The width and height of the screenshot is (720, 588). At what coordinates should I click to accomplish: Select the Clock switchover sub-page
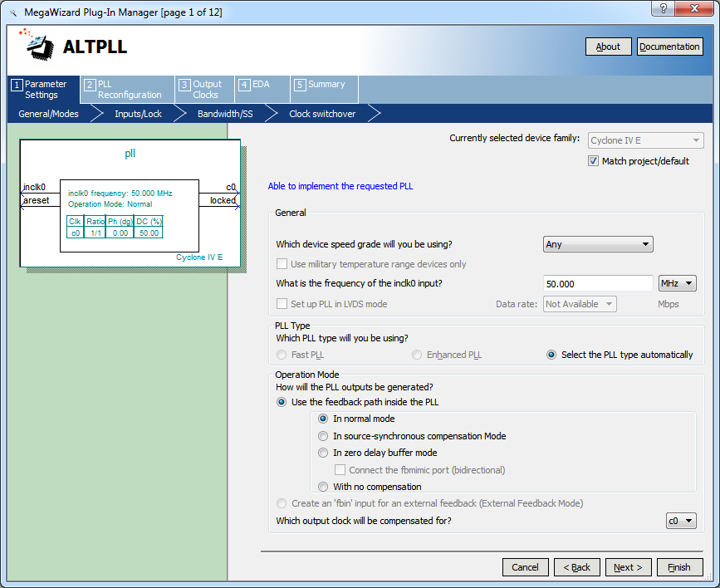[322, 114]
